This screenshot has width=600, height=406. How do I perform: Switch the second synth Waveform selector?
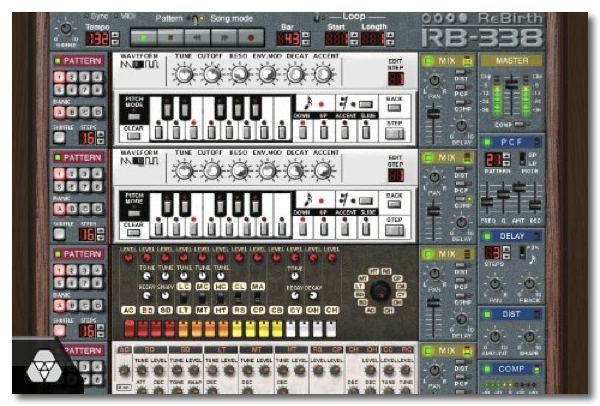pyautogui.click(x=139, y=161)
